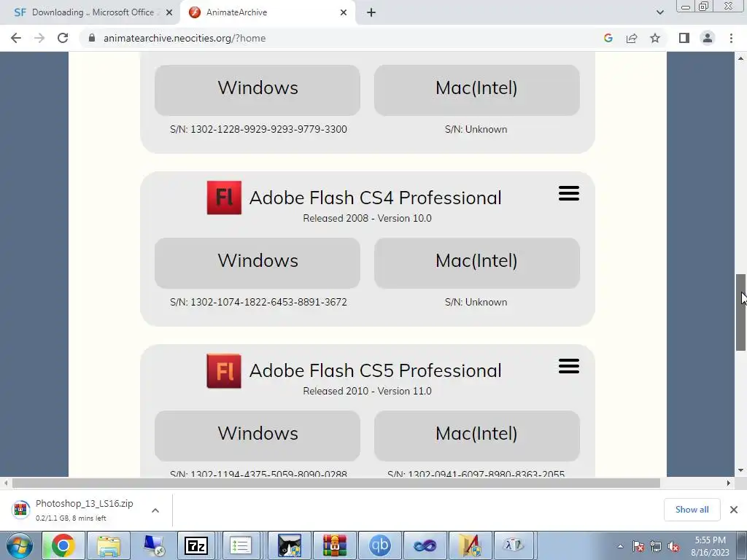Click the Adobe Flash CS4 red Fl logo

224,198
